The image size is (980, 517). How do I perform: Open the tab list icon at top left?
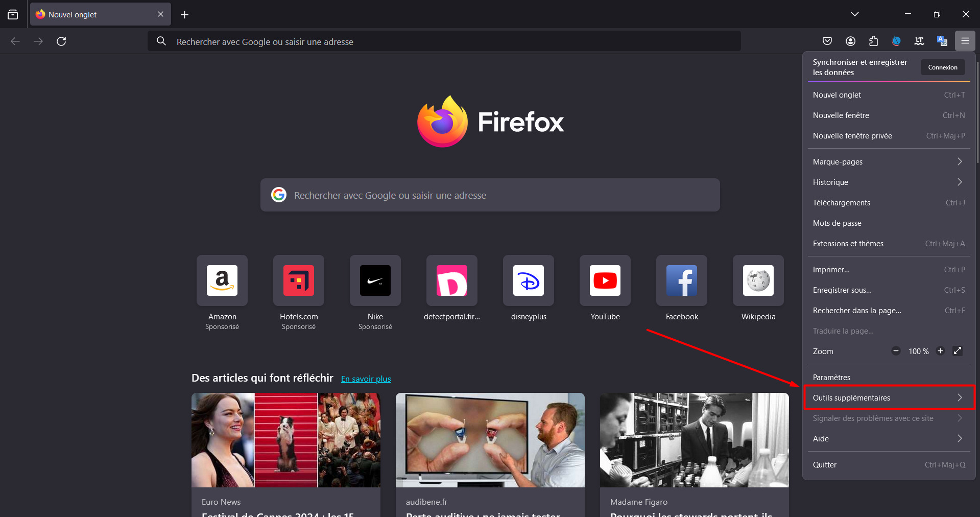(13, 14)
